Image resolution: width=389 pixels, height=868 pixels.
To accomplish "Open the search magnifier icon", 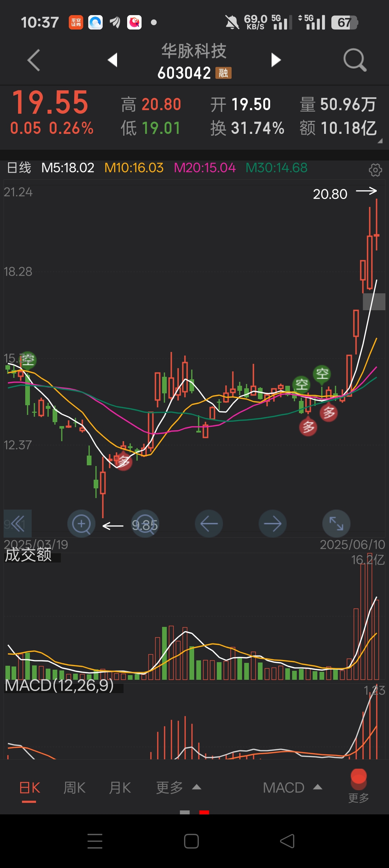I will pos(355,60).
